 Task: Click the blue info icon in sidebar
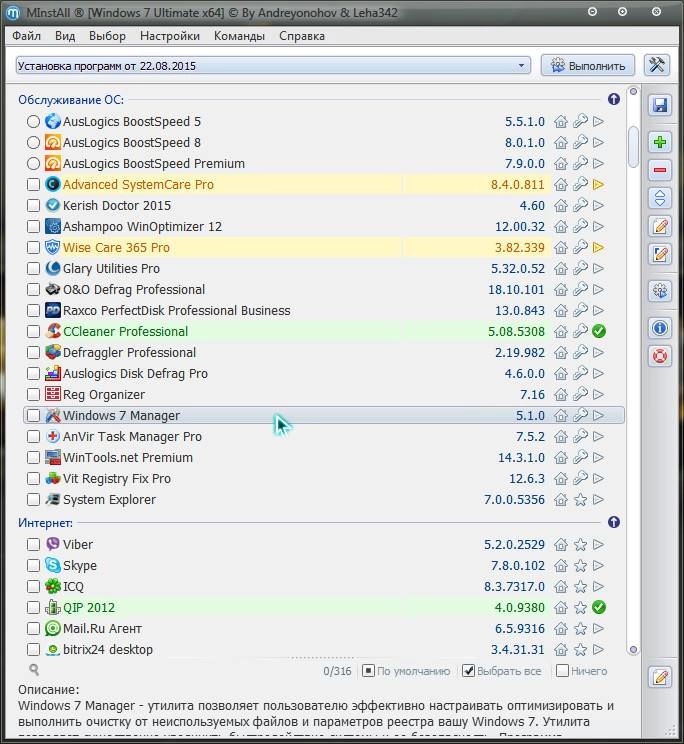660,328
